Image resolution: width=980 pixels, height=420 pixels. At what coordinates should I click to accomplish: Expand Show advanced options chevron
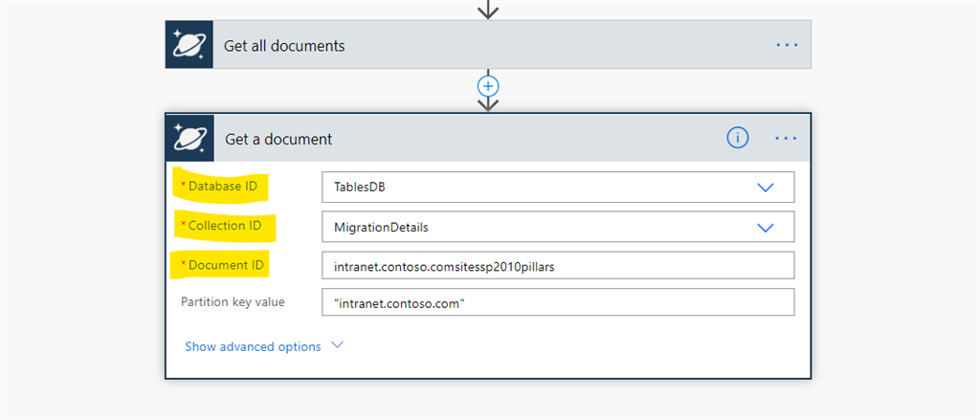337,345
